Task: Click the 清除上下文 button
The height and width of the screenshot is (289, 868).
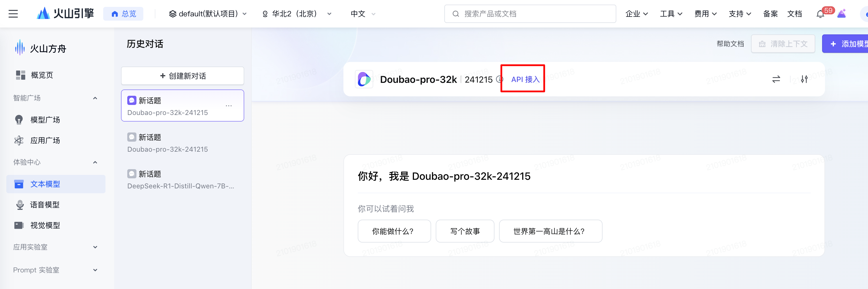Action: [x=783, y=44]
